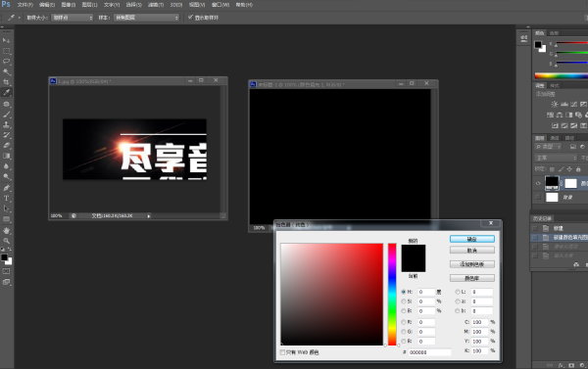Click the lock position icon in Layers panel
The width and height of the screenshot is (588, 369).
(x=569, y=169)
